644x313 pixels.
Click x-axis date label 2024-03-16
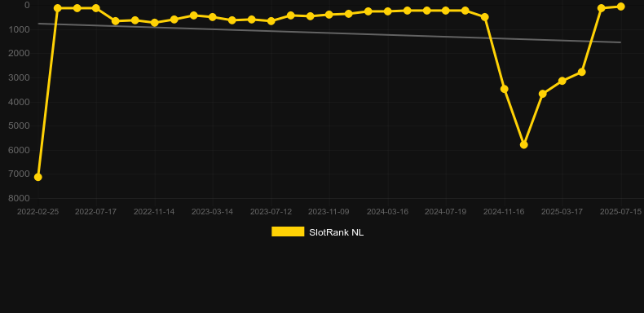click(387, 212)
